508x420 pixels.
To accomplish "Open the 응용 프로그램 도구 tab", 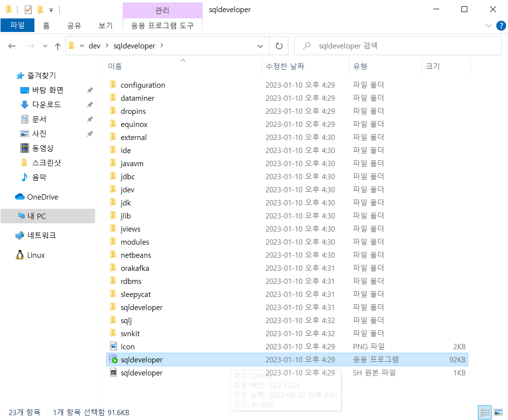I will pyautogui.click(x=162, y=25).
